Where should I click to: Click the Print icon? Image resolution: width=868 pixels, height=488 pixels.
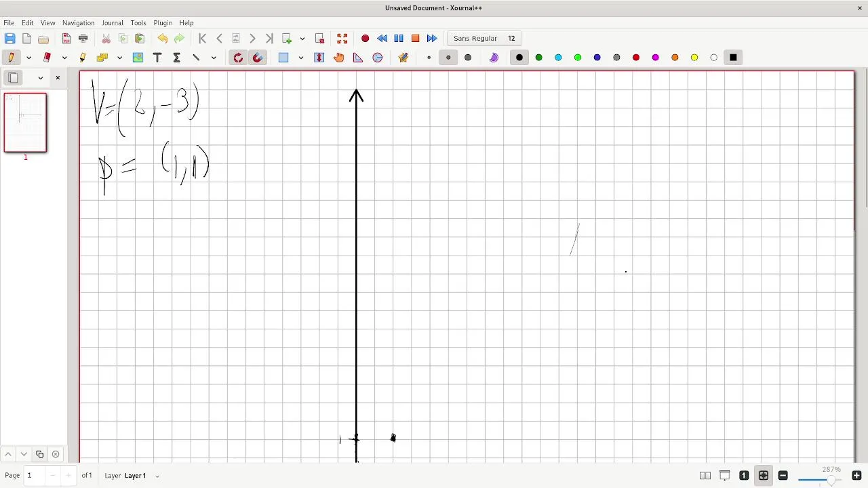coord(83,39)
